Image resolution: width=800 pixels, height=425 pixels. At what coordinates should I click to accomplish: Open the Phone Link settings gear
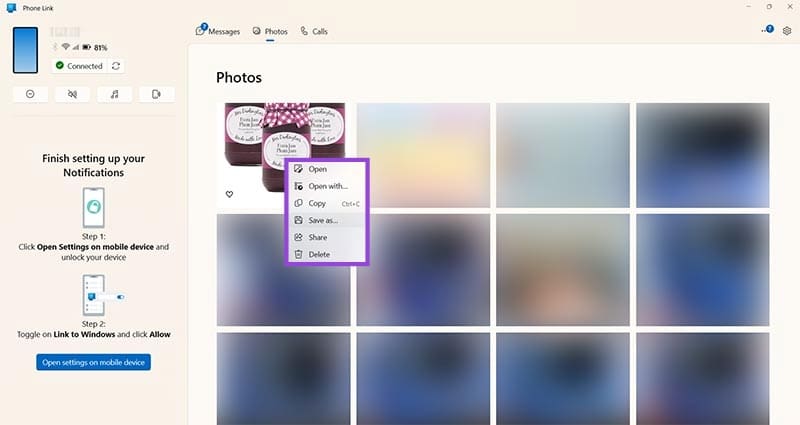tap(787, 31)
